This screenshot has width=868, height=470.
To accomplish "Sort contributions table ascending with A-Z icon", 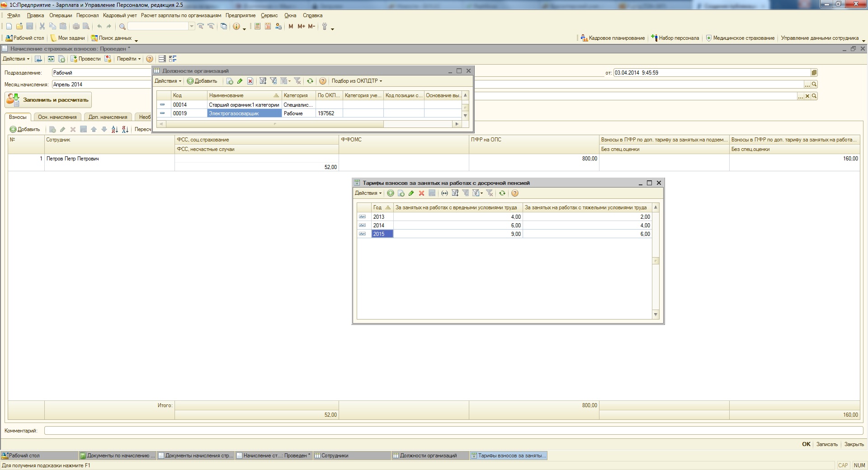I will [x=115, y=130].
